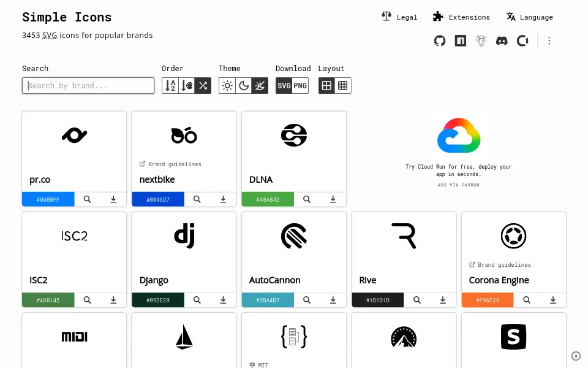Open the Discord server icon
The height and width of the screenshot is (368, 588).
[x=502, y=40]
